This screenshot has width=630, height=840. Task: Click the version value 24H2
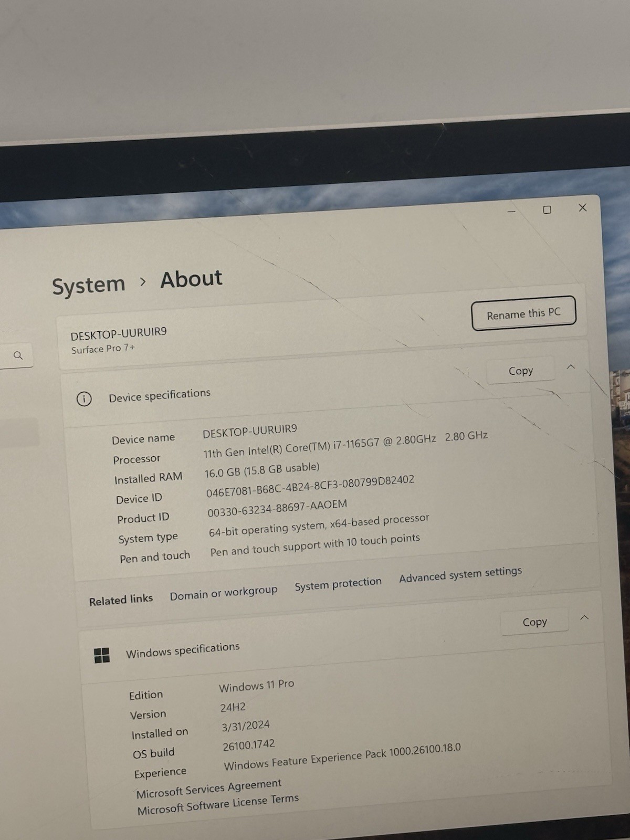pyautogui.click(x=233, y=707)
